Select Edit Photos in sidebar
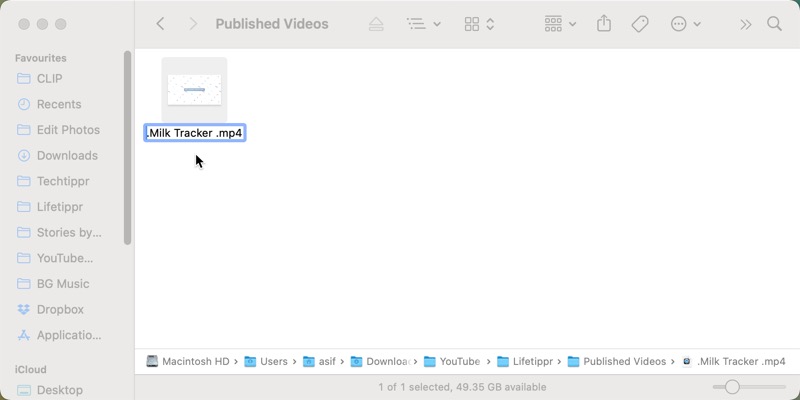 click(58, 130)
